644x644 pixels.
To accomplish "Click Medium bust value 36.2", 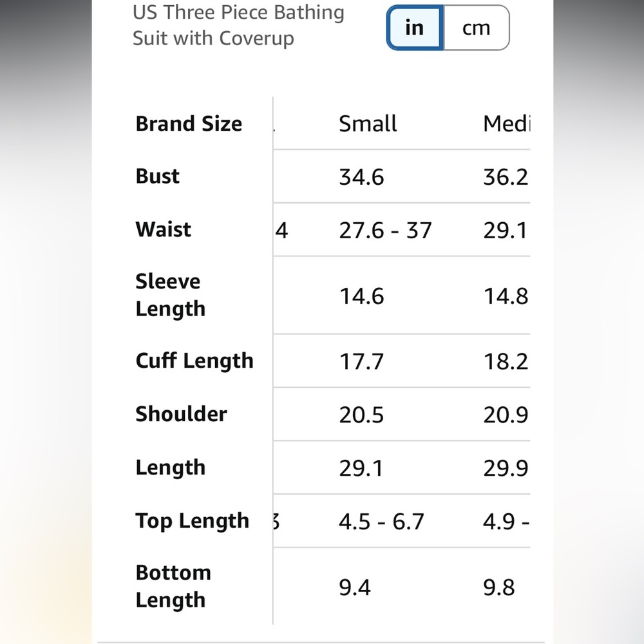I will pos(506,178).
